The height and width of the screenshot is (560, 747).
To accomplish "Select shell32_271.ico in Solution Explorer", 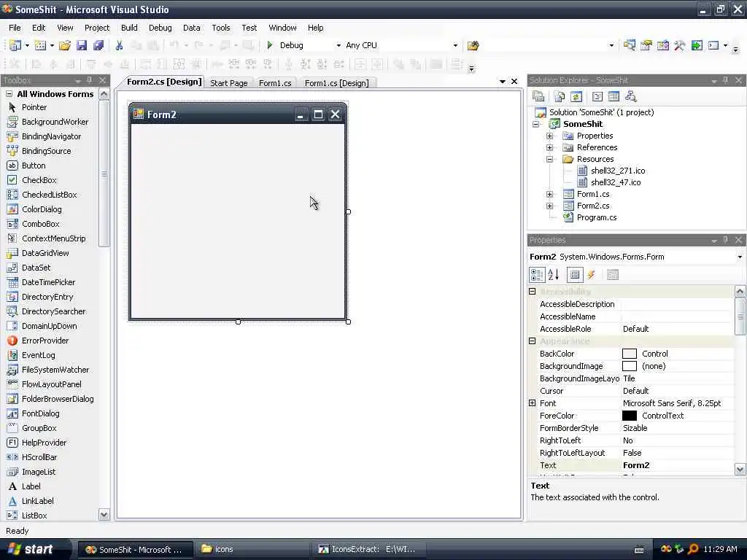I will (x=617, y=171).
